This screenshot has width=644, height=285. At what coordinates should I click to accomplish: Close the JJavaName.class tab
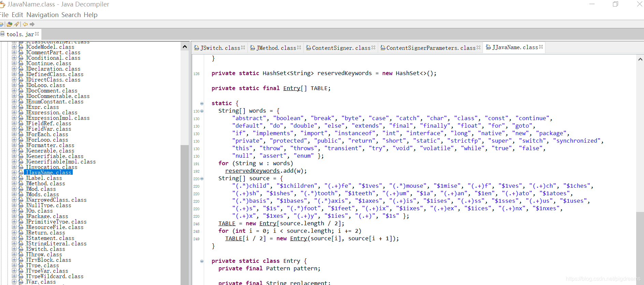[541, 47]
